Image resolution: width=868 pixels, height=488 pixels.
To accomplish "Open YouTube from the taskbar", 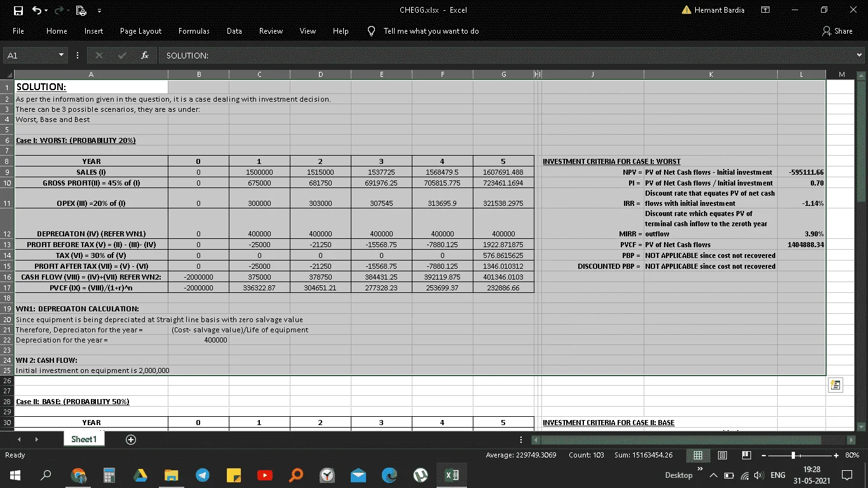I will pos(265,475).
